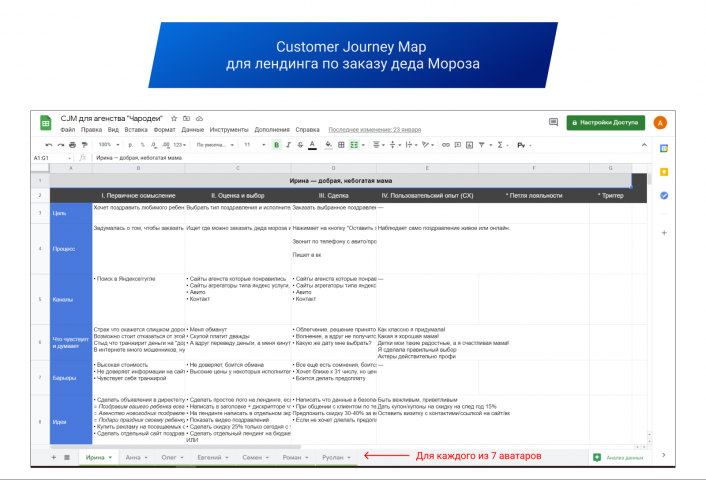
Task: Click the insert comment icon
Action: [x=457, y=145]
